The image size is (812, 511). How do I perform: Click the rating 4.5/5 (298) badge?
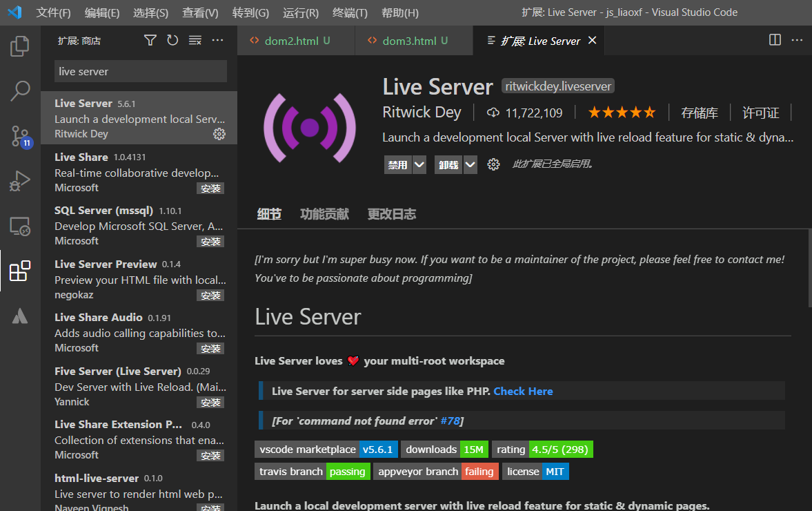pyautogui.click(x=542, y=450)
